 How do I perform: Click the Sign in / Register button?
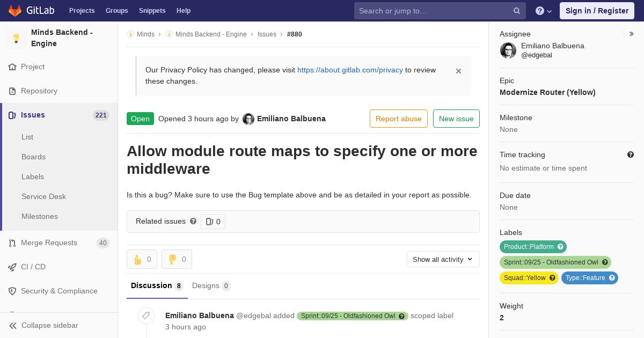point(597,11)
